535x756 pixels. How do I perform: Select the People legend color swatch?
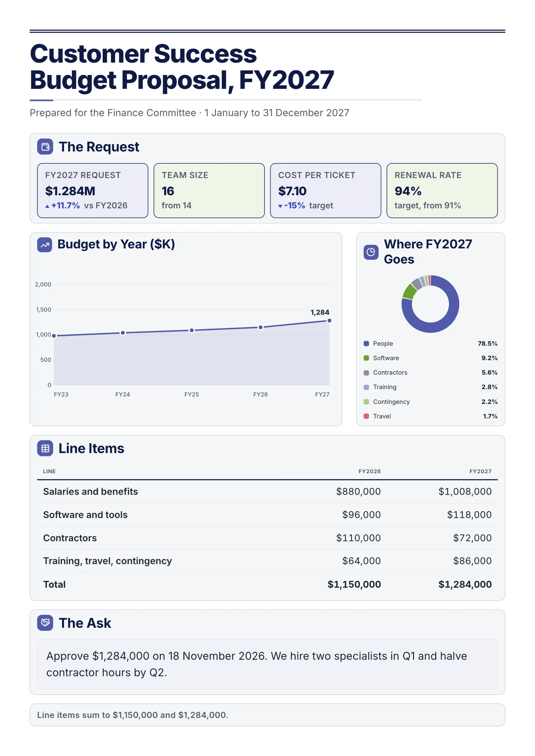366,344
